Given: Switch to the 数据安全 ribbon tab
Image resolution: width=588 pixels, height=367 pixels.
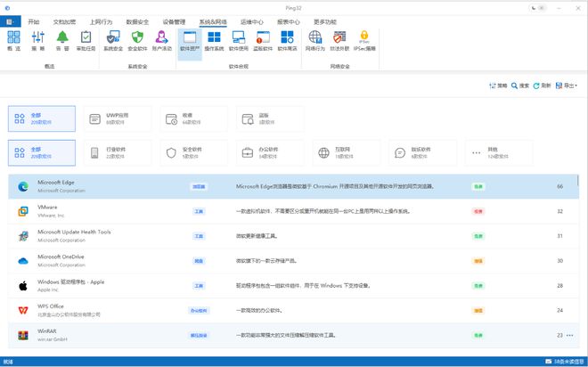Looking at the screenshot, I should 138,20.
